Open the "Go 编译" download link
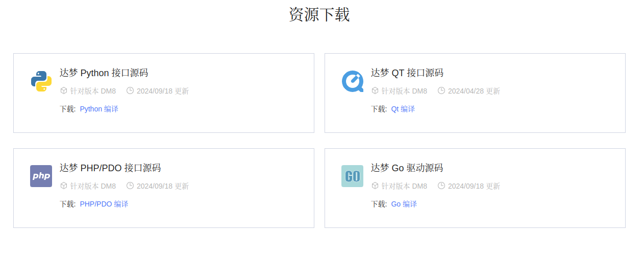The image size is (644, 275). point(404,204)
